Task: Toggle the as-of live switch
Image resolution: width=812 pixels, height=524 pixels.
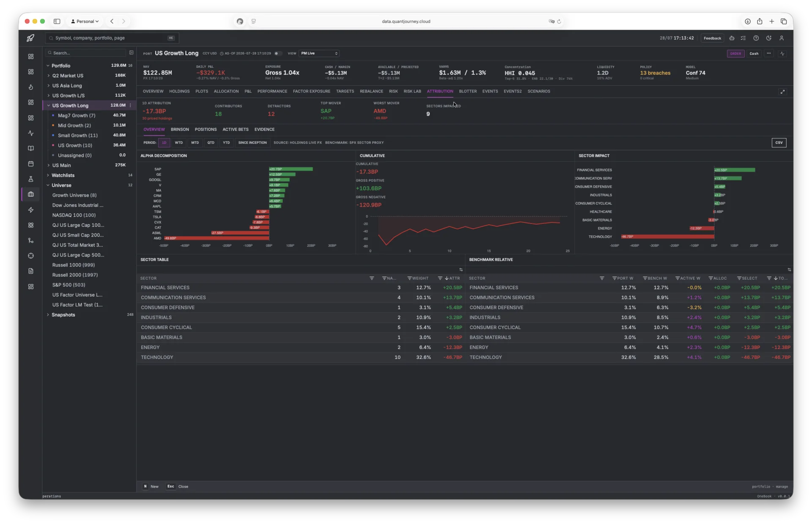Action: [277, 53]
